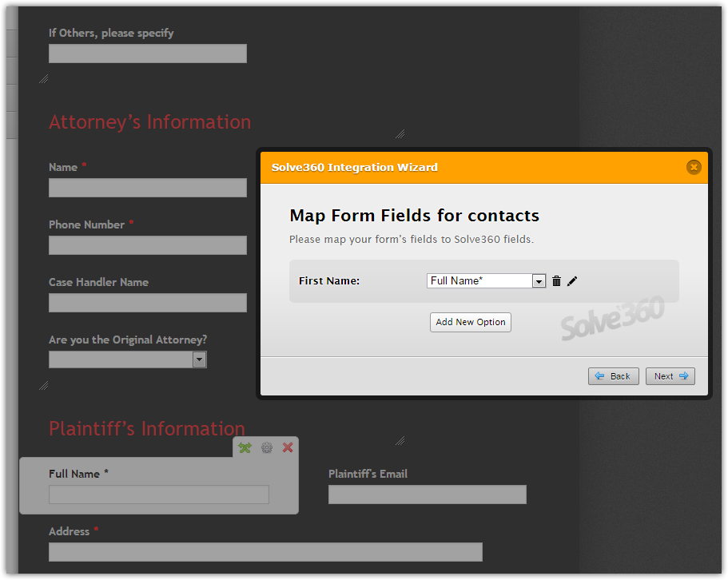The image size is (728, 580).
Task: Close the Solve360 Integration Wizard dialog
Action: point(693,167)
